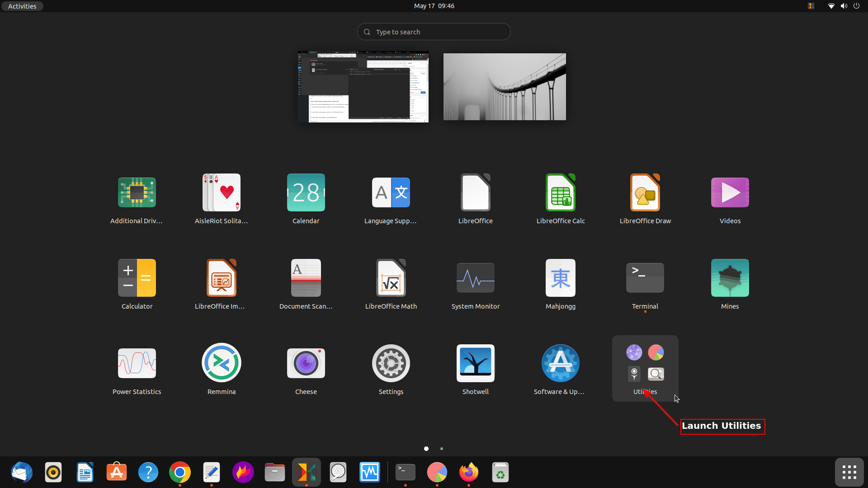Open the Terminal application
This screenshot has height=488, width=868.
pyautogui.click(x=645, y=277)
